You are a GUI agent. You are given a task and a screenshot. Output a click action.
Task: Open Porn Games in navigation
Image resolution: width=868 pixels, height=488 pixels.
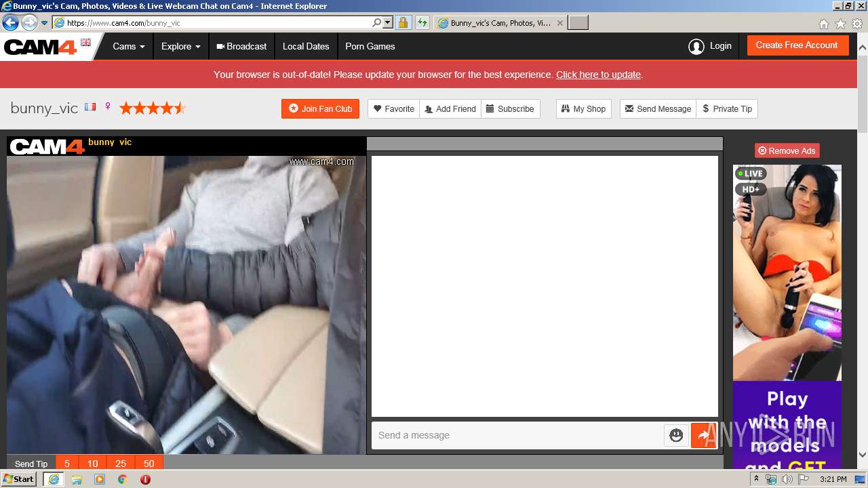click(x=370, y=46)
